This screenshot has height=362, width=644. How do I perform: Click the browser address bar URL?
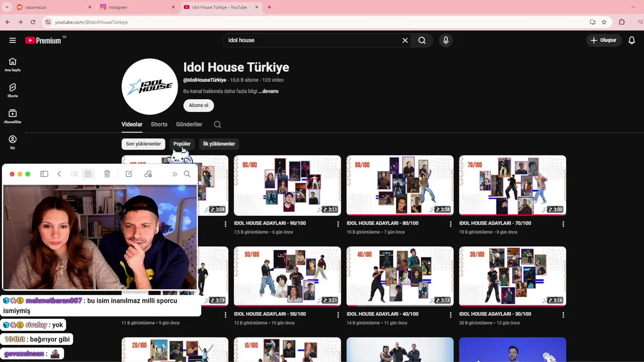(91, 22)
